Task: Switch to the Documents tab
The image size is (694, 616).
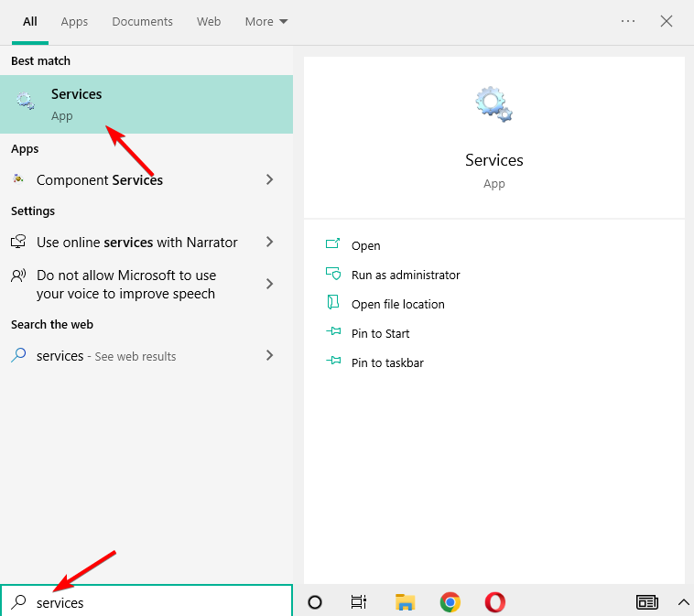Action: tap(142, 22)
